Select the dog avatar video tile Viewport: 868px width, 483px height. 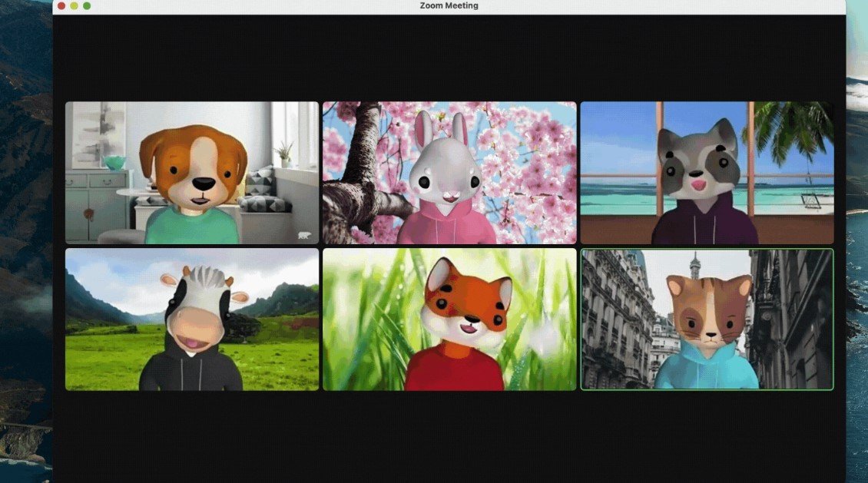tap(192, 173)
